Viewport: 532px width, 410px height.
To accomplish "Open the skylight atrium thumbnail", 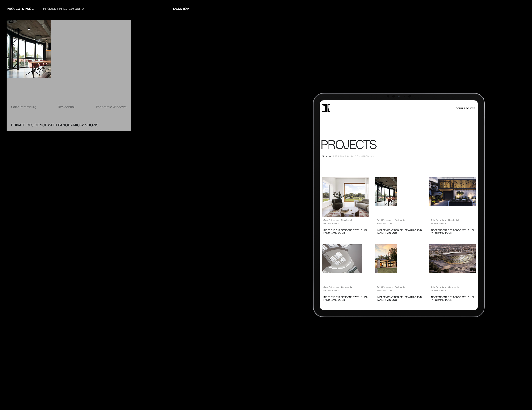I will pos(341,258).
